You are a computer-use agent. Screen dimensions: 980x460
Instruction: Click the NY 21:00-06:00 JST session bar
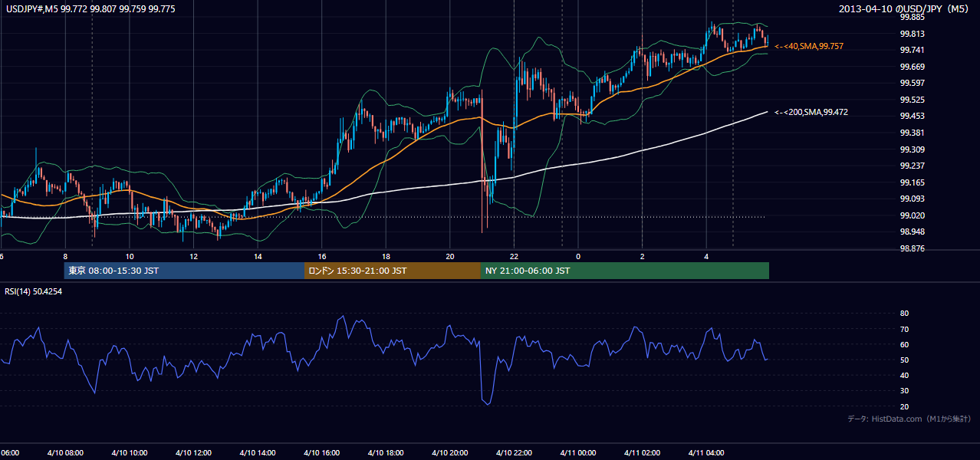(x=625, y=271)
